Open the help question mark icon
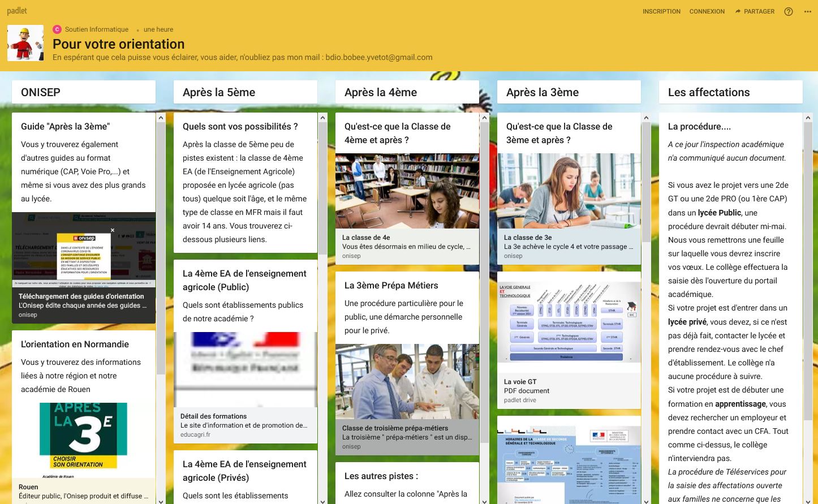Image resolution: width=818 pixels, height=504 pixels. 789,11
